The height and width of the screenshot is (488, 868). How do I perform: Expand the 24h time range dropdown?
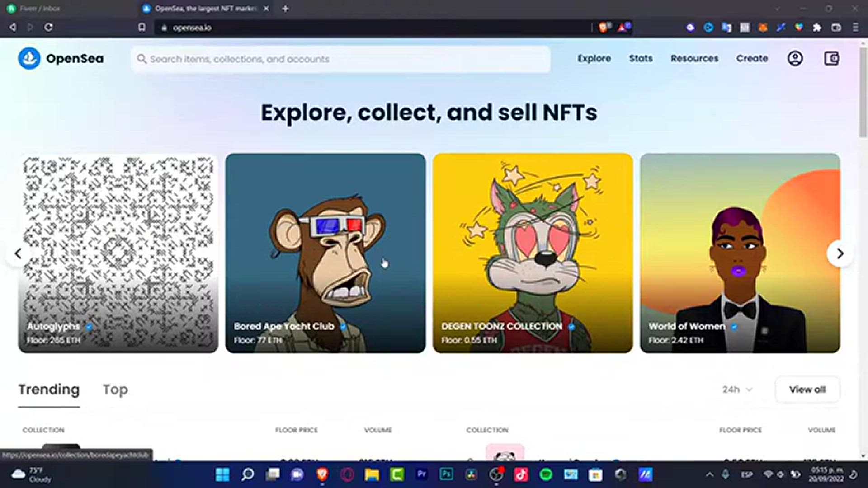click(x=737, y=389)
